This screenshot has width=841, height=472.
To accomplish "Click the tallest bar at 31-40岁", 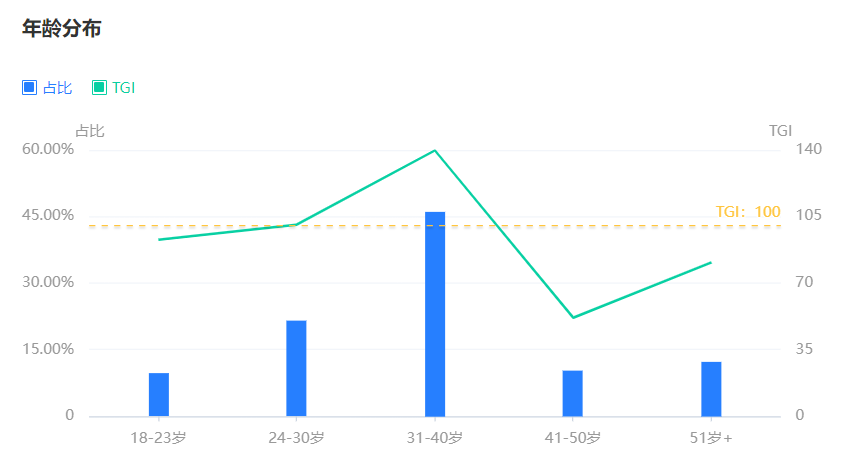I will (435, 314).
